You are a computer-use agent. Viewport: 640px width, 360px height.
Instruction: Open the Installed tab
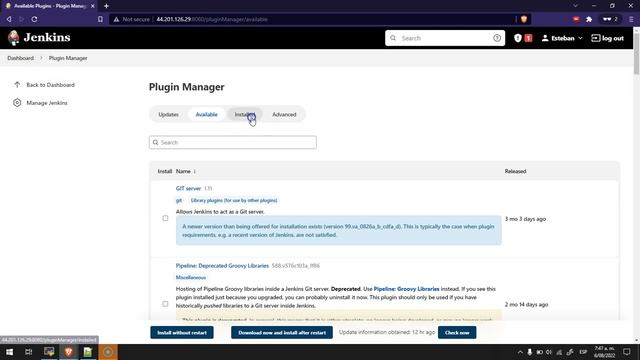point(244,114)
